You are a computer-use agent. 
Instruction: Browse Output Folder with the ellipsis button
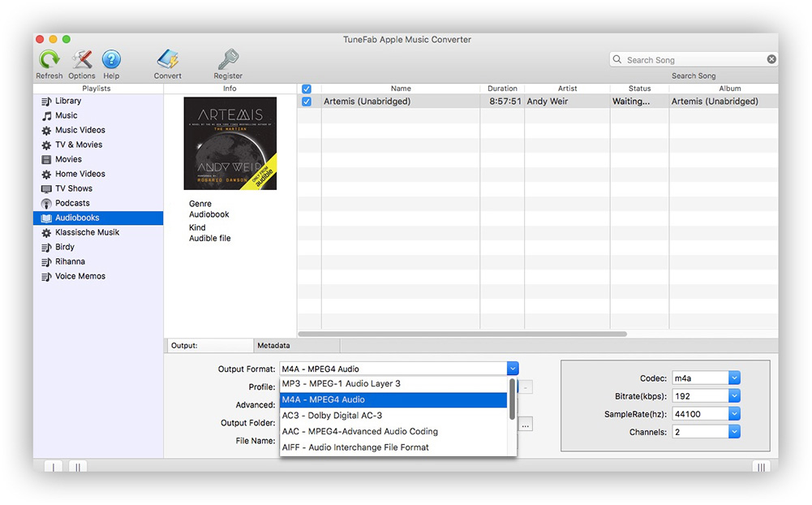coord(525,424)
